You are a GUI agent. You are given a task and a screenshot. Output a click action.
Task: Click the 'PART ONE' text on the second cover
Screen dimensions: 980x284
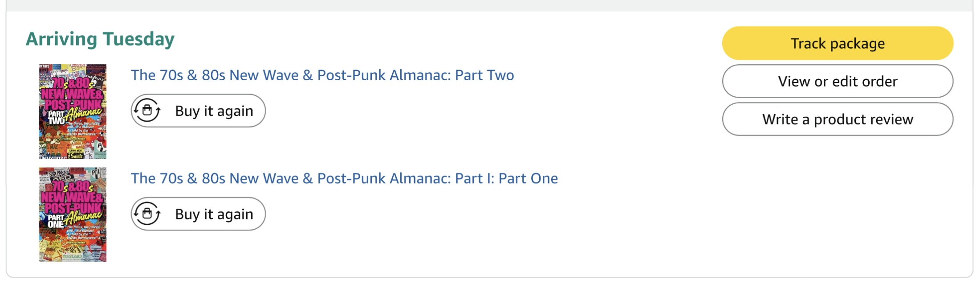coord(56,221)
